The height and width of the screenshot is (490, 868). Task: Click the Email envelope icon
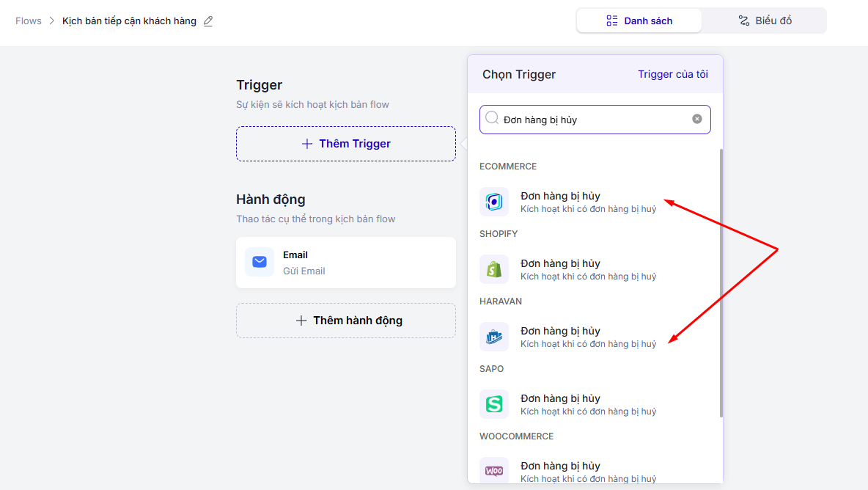pyautogui.click(x=260, y=262)
